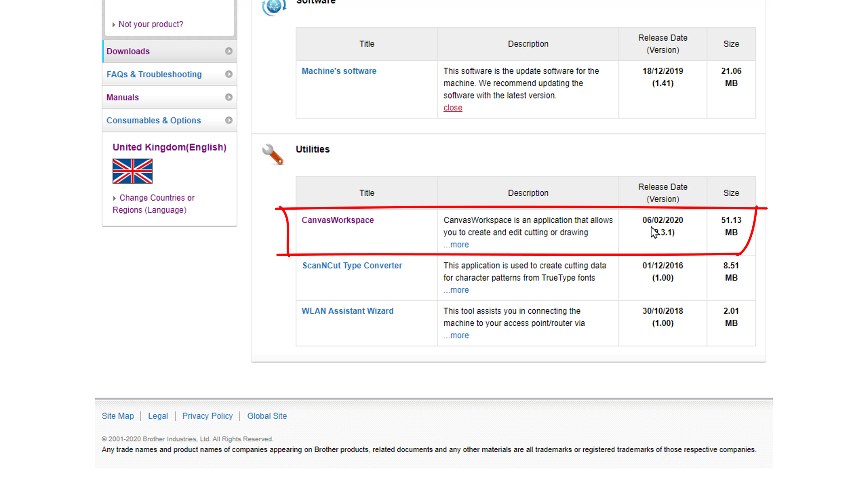Click the Machine's software link

click(339, 71)
